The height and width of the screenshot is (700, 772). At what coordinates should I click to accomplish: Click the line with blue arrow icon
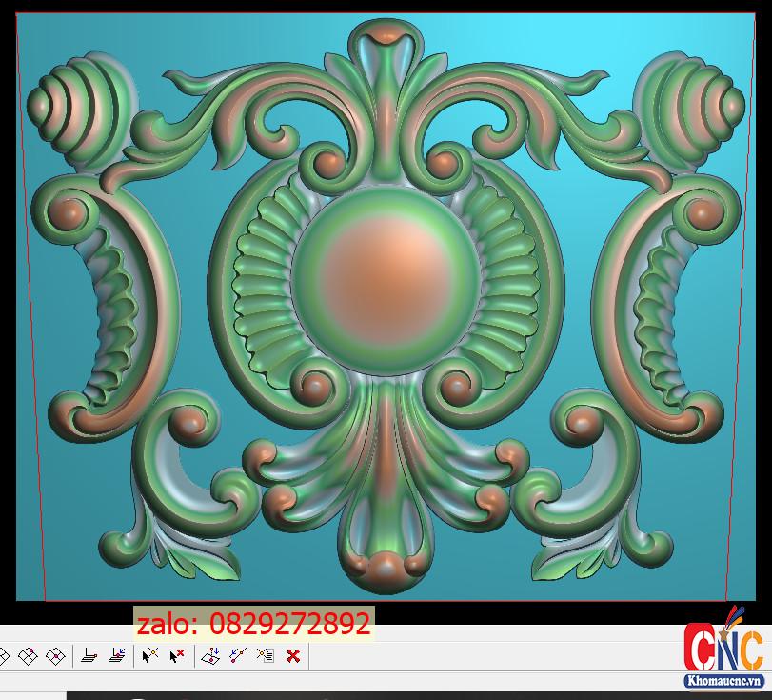(x=238, y=655)
